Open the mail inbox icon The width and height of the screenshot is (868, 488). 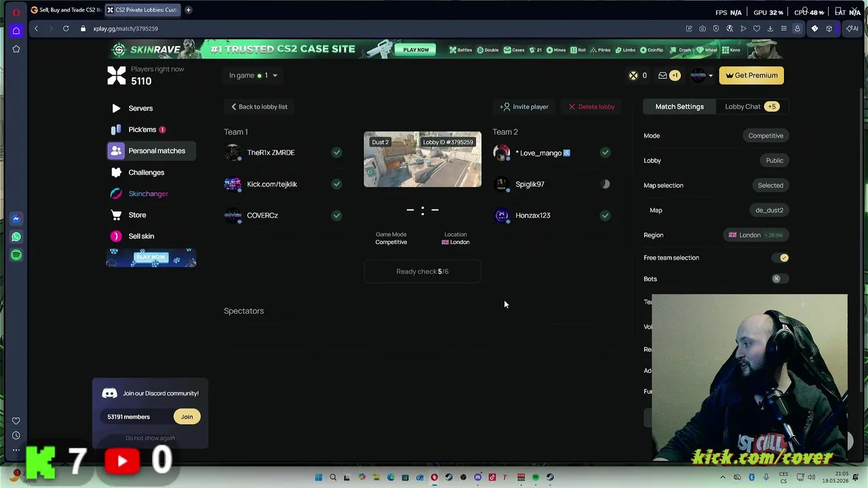click(x=663, y=75)
